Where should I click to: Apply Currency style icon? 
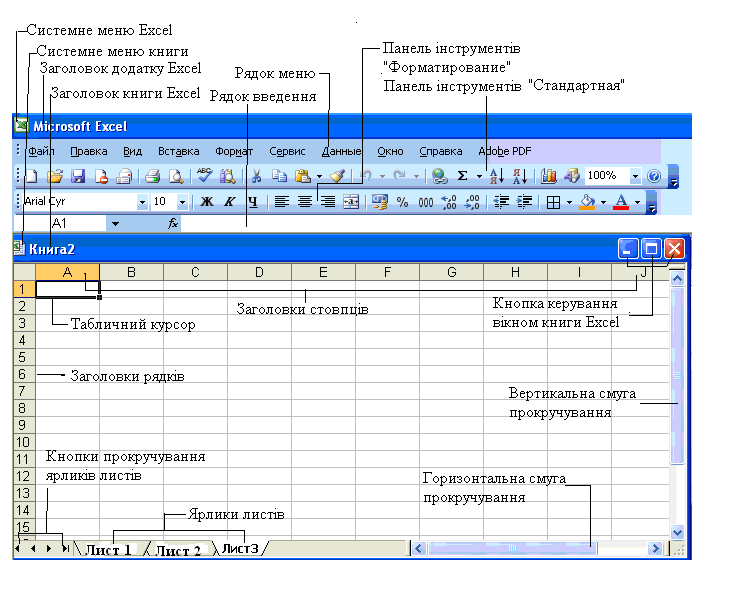(380, 202)
